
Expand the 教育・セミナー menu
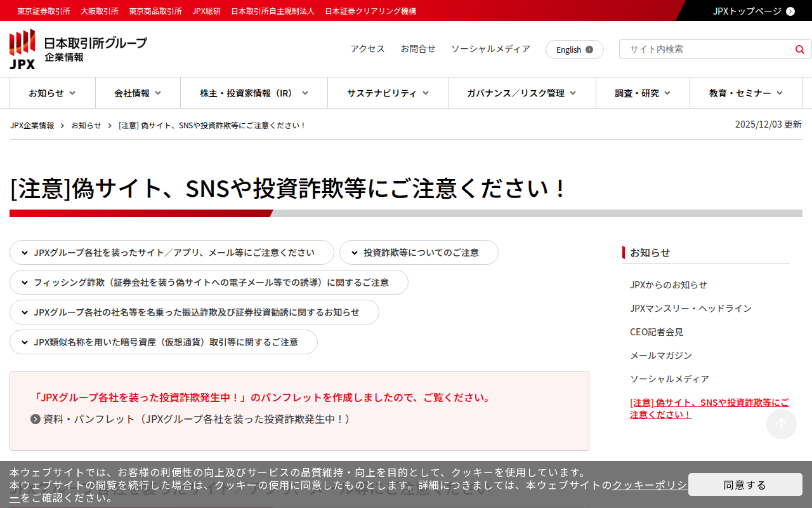(x=746, y=93)
